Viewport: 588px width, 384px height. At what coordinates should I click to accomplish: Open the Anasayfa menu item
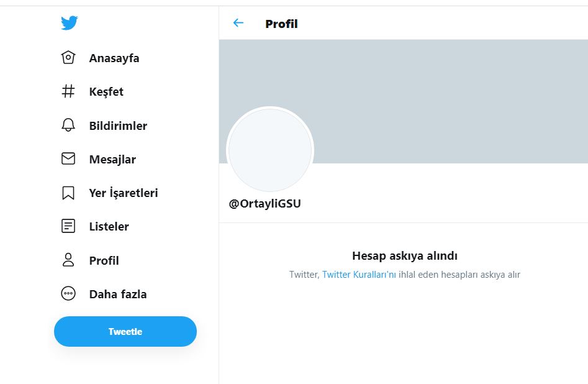tap(114, 58)
